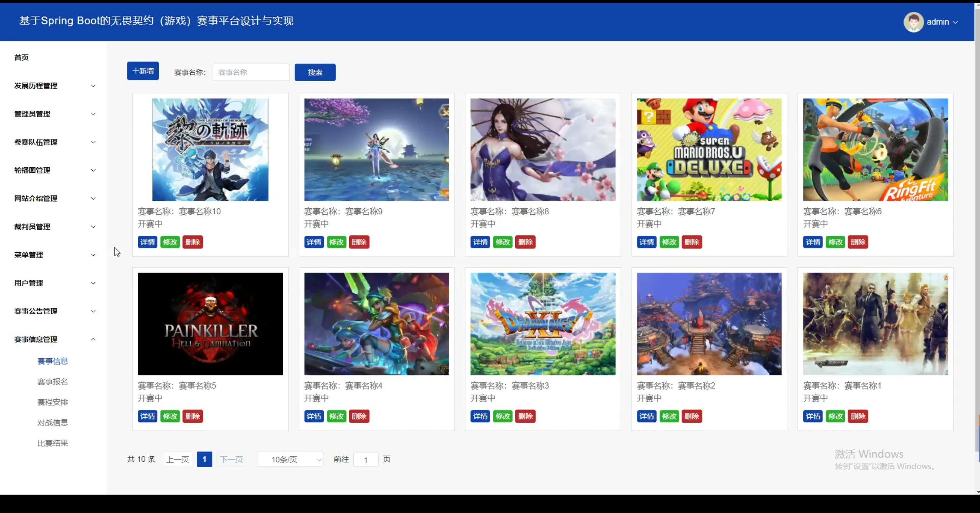Click page number 1 in pagination
This screenshot has height=513, width=980.
[x=204, y=459]
